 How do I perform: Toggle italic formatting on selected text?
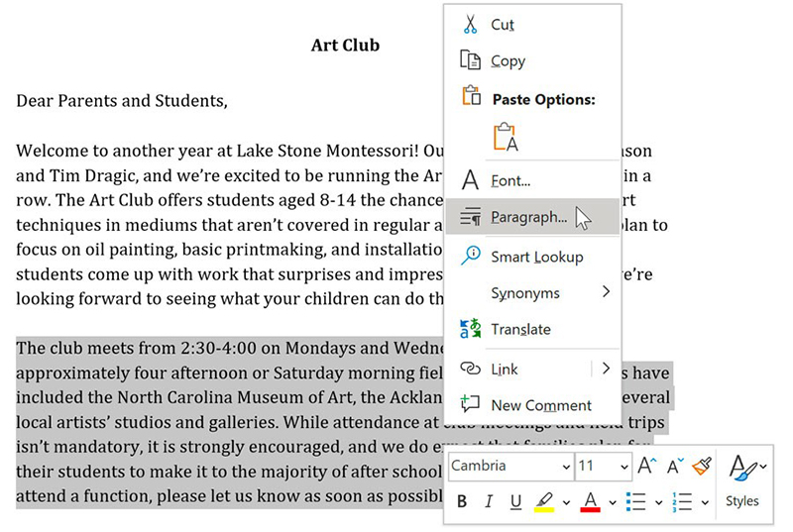tap(489, 502)
